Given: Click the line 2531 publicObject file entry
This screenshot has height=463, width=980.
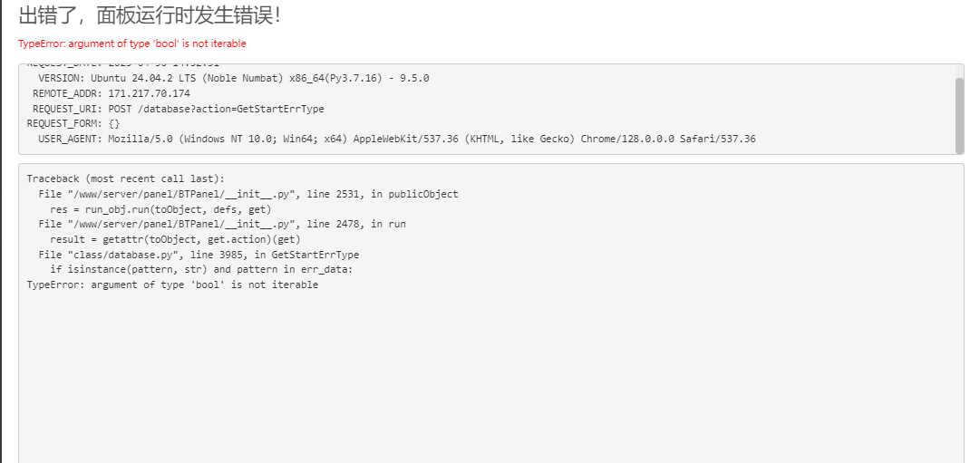Looking at the screenshot, I should point(248,194).
